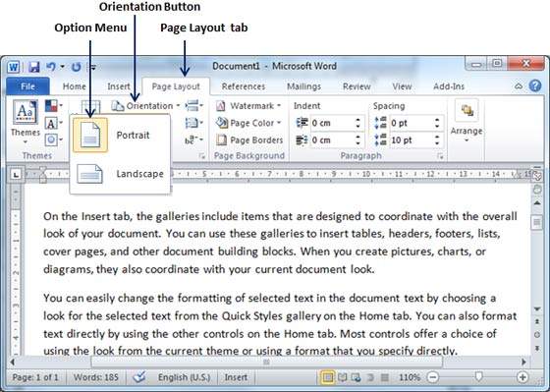The height and width of the screenshot is (392, 550).
Task: Open the Themes gallery button
Action: coord(25,122)
